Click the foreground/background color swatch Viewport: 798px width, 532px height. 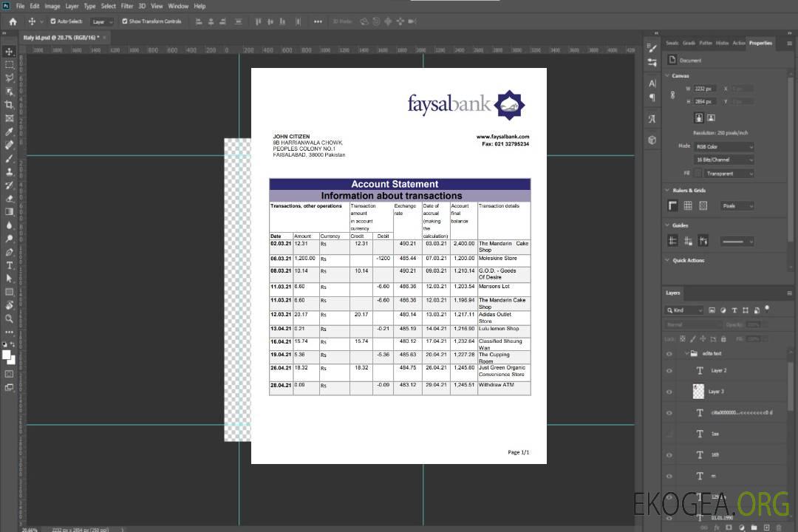click(x=9, y=358)
